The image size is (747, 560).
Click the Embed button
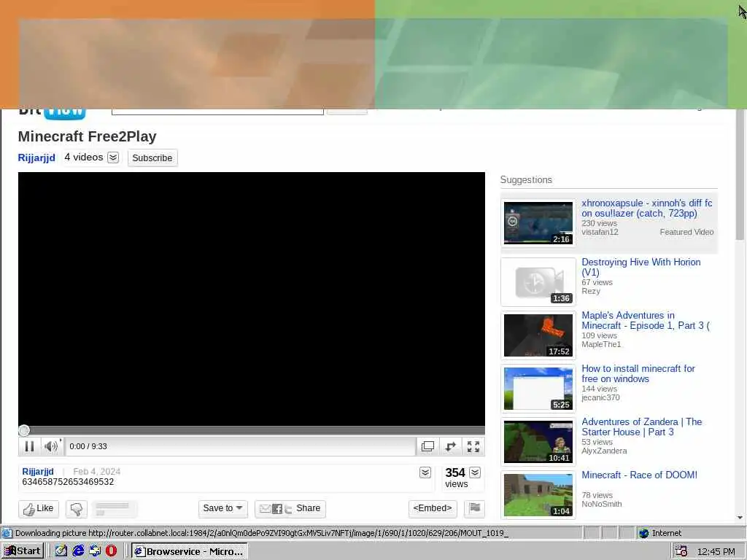click(x=433, y=508)
